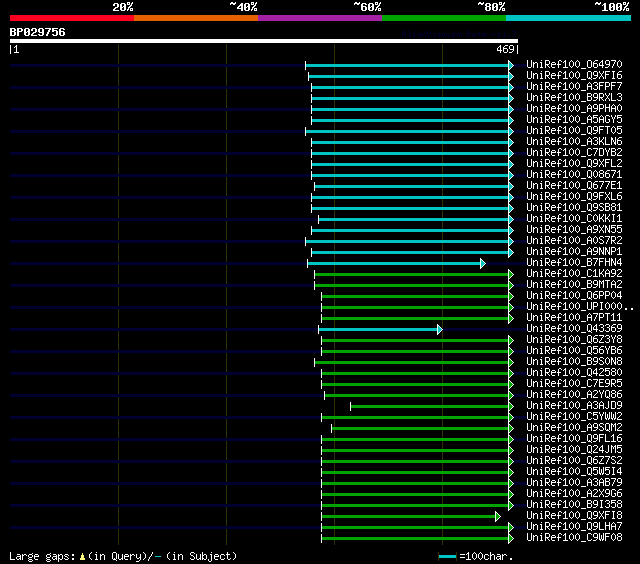The width and height of the screenshot is (640, 564).
Task: Select the subject label UniRef100_Q5W5I4
Action: pyautogui.click(x=574, y=472)
